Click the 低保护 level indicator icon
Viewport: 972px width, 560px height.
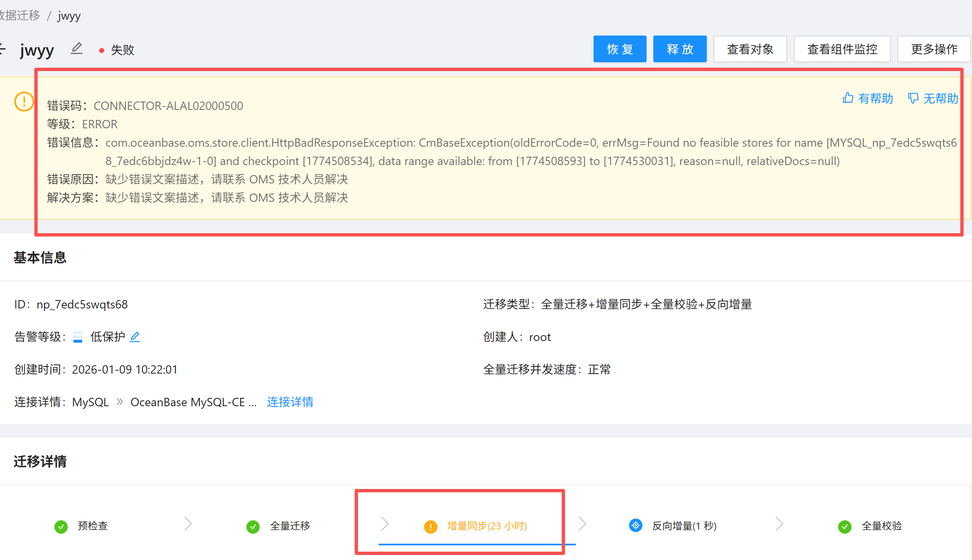click(78, 337)
